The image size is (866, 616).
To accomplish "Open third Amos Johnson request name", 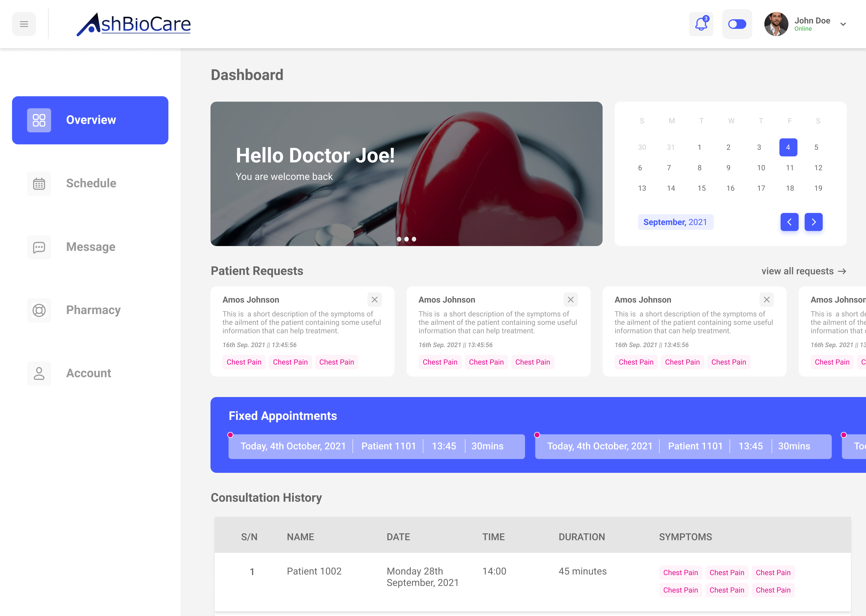I will pos(643,300).
